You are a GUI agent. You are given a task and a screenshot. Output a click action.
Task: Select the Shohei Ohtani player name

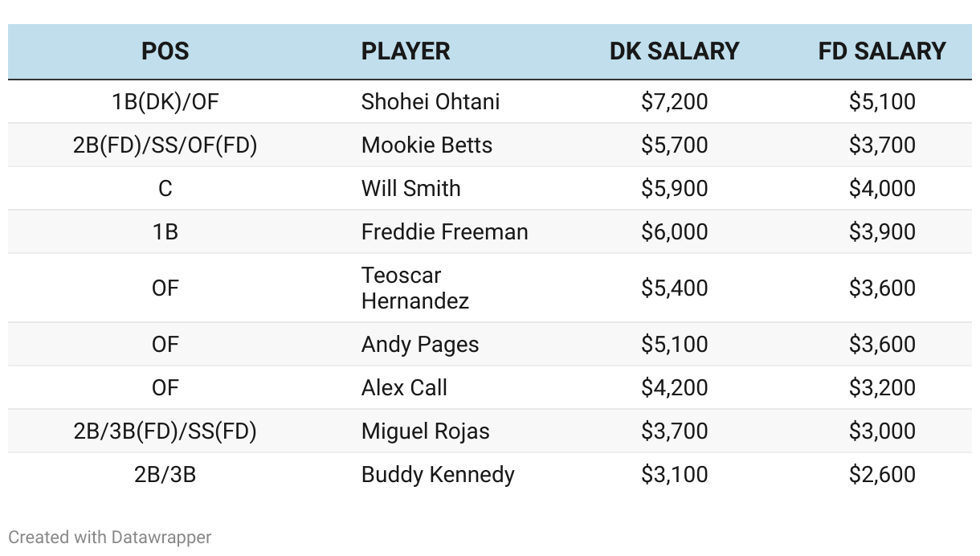pyautogui.click(x=431, y=101)
